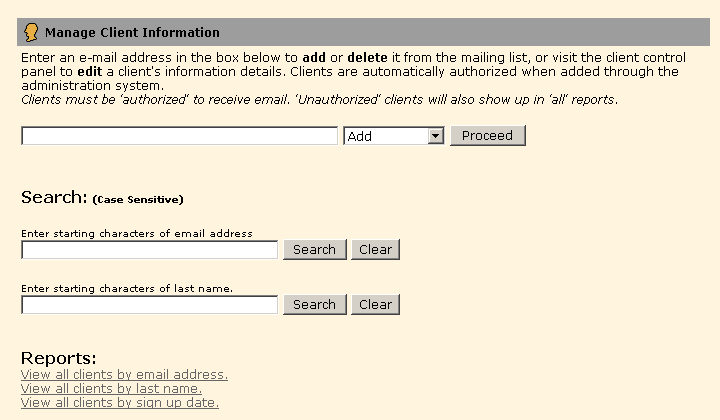
Task: Clear the last name search field
Action: (375, 305)
